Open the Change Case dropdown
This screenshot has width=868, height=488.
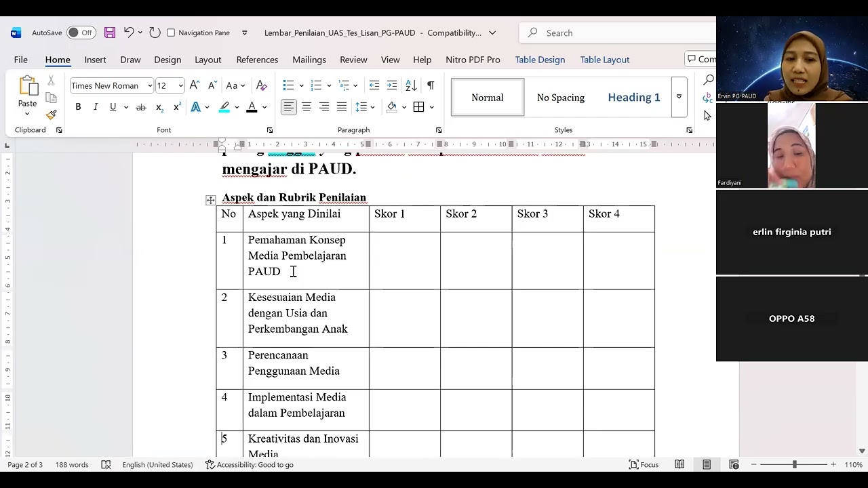[x=235, y=85]
